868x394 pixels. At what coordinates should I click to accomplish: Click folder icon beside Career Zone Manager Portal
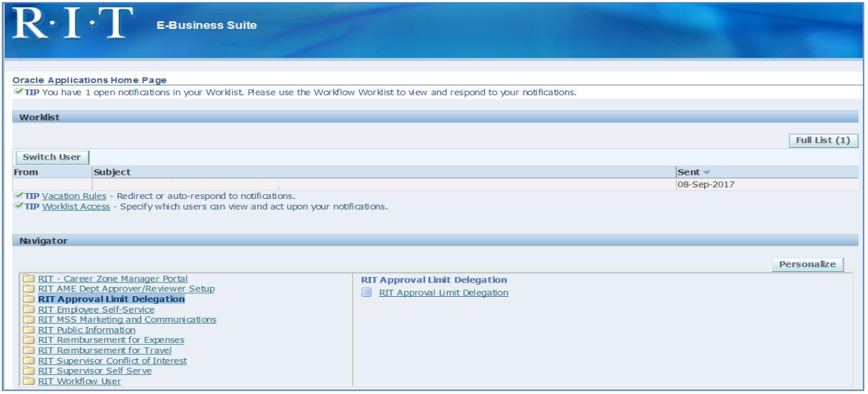pyautogui.click(x=29, y=278)
